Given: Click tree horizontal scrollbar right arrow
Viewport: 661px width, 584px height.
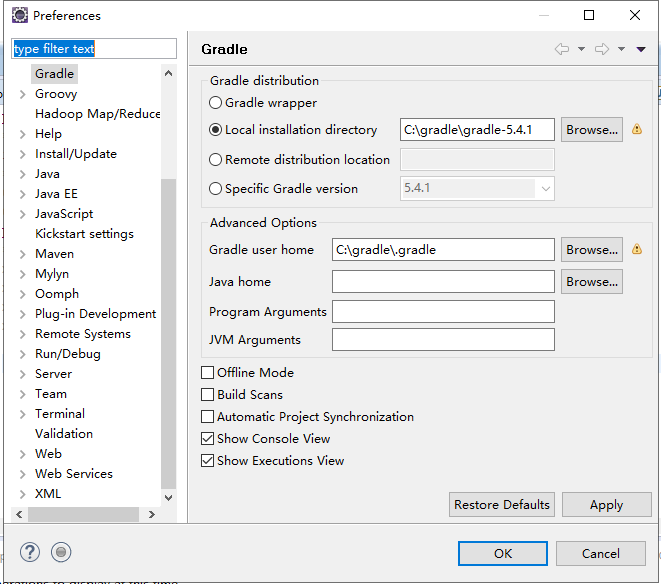Looking at the screenshot, I should click(152, 514).
